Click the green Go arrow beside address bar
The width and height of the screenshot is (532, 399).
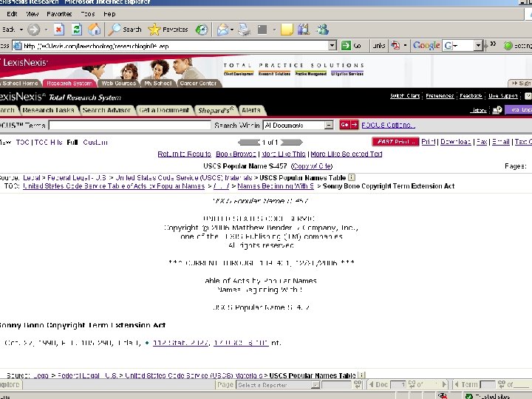(x=346, y=46)
